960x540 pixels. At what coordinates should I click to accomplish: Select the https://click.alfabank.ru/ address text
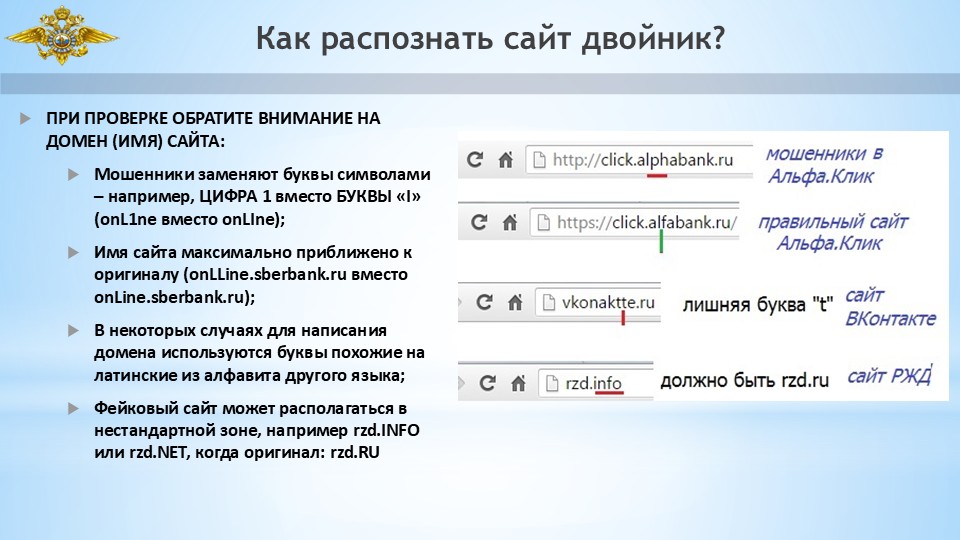point(648,222)
